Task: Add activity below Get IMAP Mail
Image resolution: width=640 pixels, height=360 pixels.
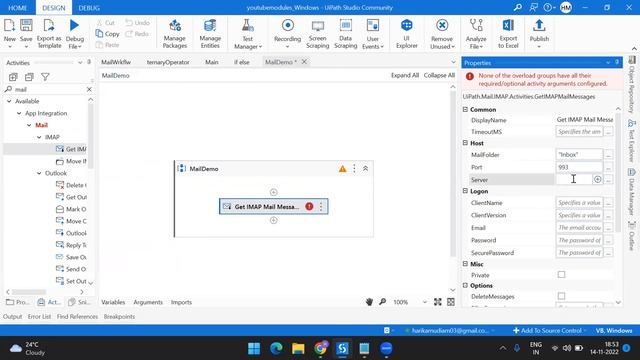Action: (273, 220)
